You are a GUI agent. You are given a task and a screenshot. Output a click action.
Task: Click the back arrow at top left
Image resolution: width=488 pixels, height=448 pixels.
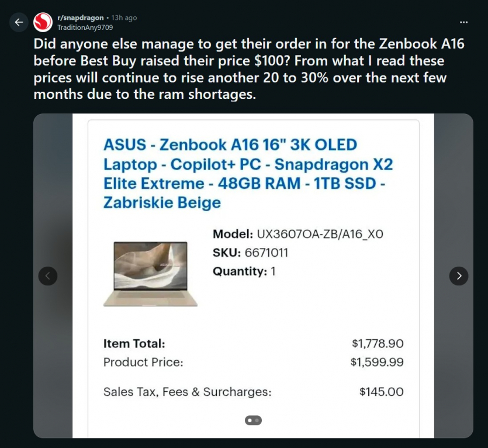19,22
